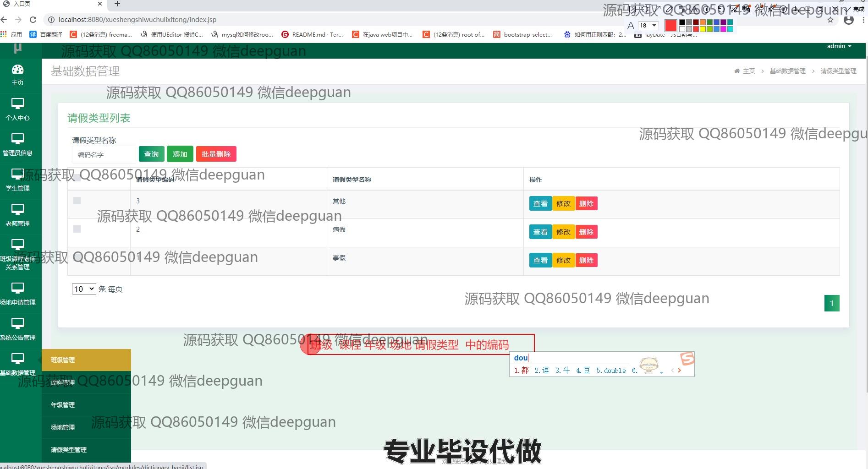Image resolution: width=868 pixels, height=469 pixels.
Task: Go to 老师管理 in the sidebar
Action: [17, 209]
